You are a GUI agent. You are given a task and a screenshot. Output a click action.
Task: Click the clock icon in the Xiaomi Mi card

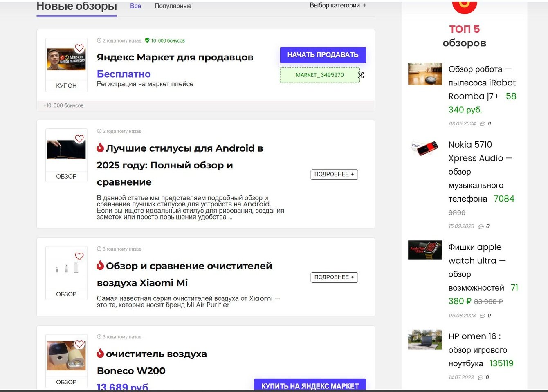[x=99, y=249]
